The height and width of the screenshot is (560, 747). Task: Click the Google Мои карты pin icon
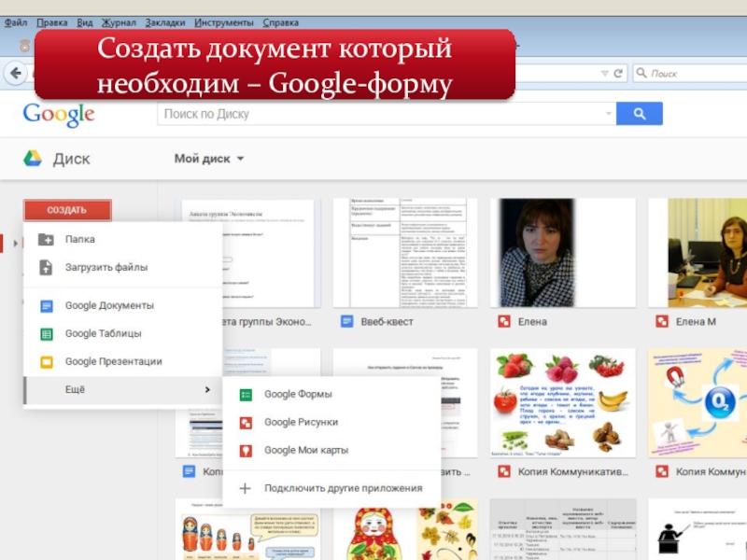pos(246,451)
